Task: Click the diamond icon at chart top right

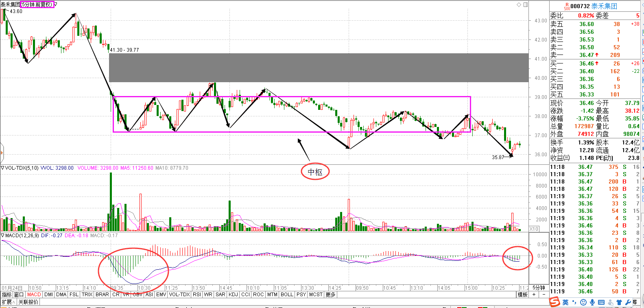Action: point(519,5)
